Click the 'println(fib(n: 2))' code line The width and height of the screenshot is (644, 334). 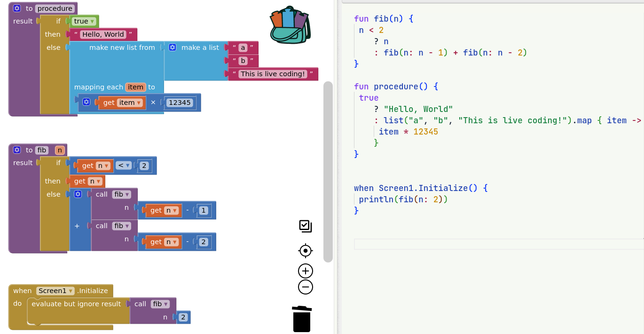tap(403, 199)
